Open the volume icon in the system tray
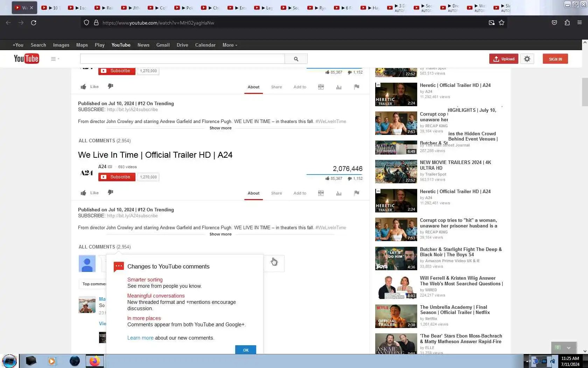The image size is (588, 368). point(552,361)
